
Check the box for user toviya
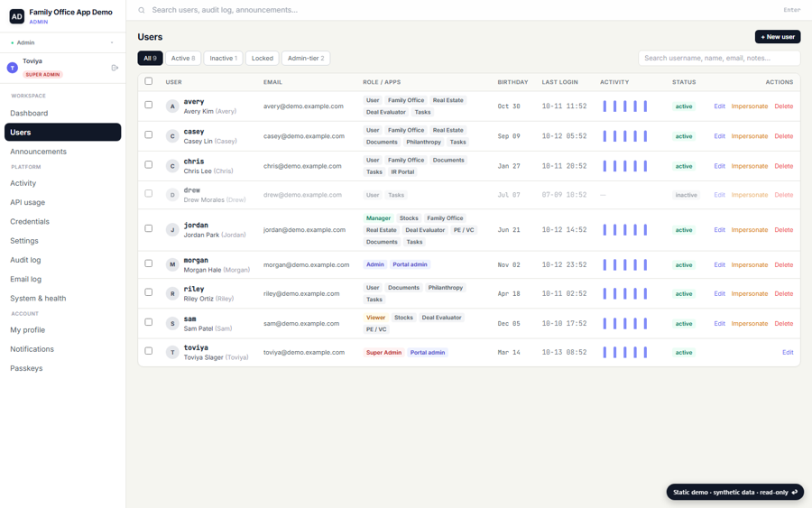click(149, 351)
